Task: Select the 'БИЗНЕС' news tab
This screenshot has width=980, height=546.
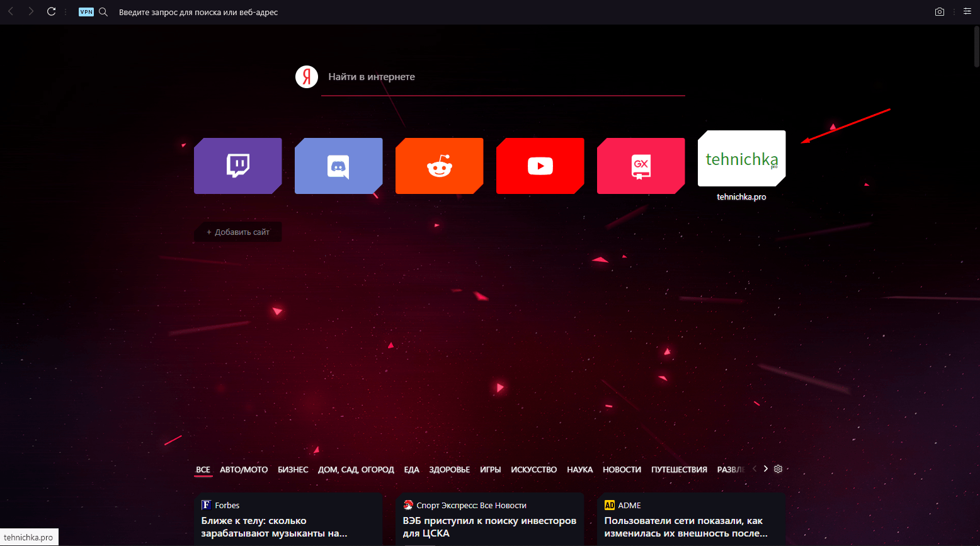Action: 293,470
